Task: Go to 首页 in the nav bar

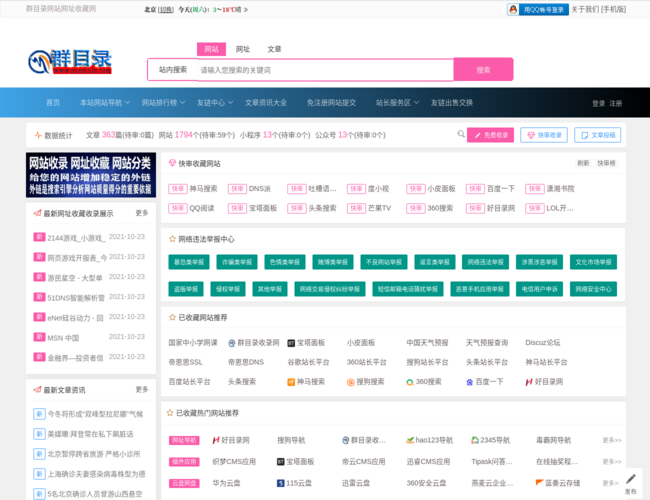Action: tap(53, 102)
